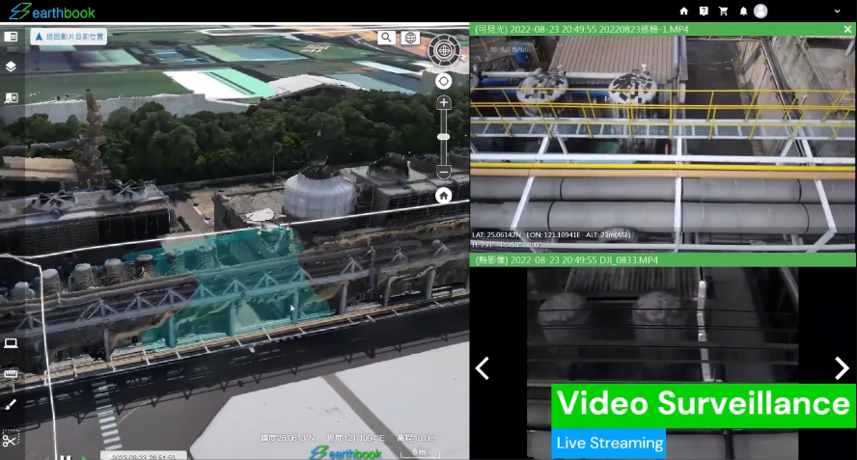Open the earthbook logo home link
The height and width of the screenshot is (460, 857).
point(52,11)
